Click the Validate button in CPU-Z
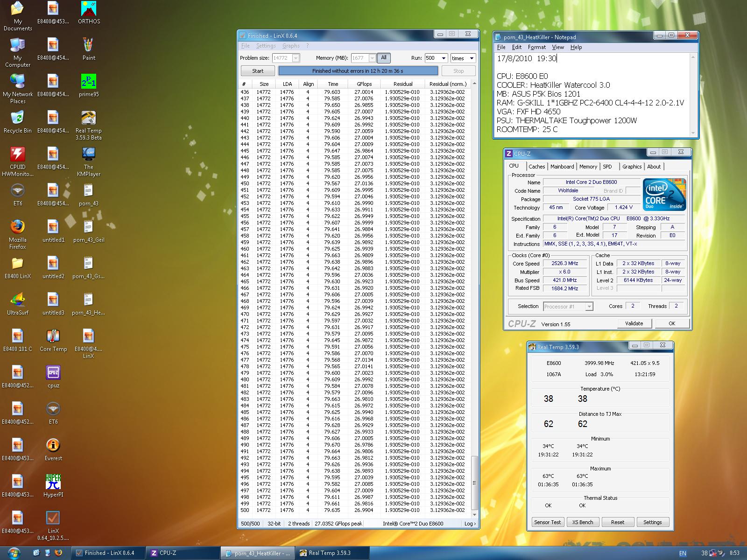Viewport: 747px width, 560px height. tap(634, 323)
